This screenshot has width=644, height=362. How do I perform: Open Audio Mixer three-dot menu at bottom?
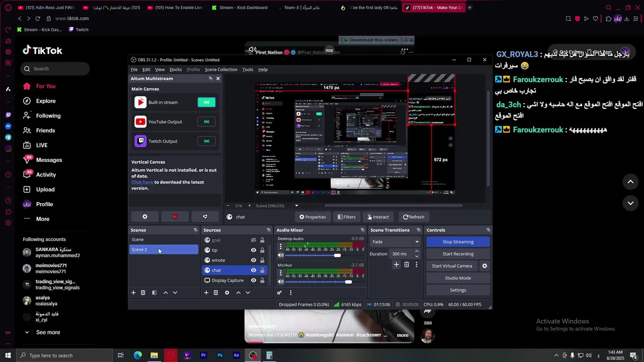290,293
